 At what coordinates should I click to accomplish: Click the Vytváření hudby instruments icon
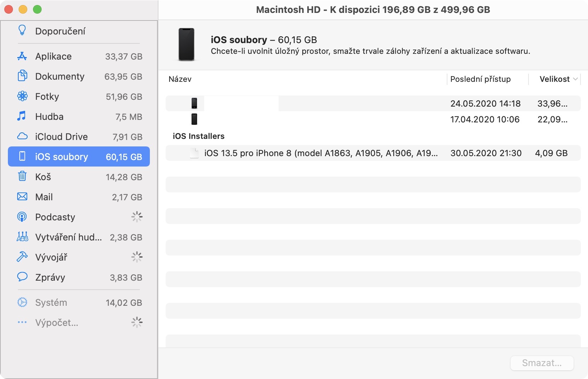(22, 237)
